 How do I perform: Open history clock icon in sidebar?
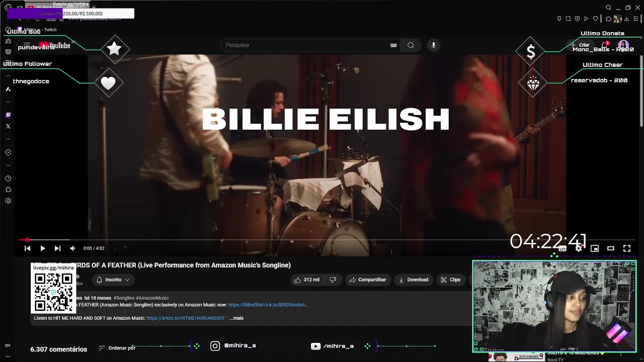[8, 178]
